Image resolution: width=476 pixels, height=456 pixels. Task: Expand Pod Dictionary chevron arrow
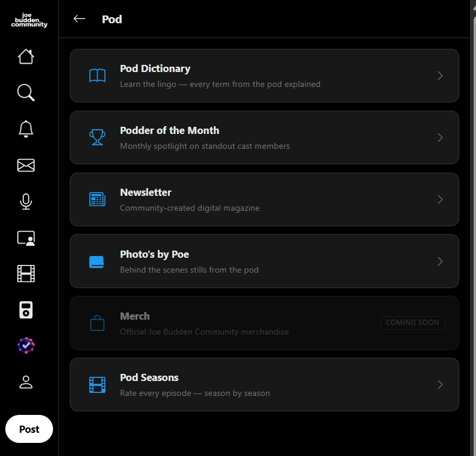coord(440,76)
